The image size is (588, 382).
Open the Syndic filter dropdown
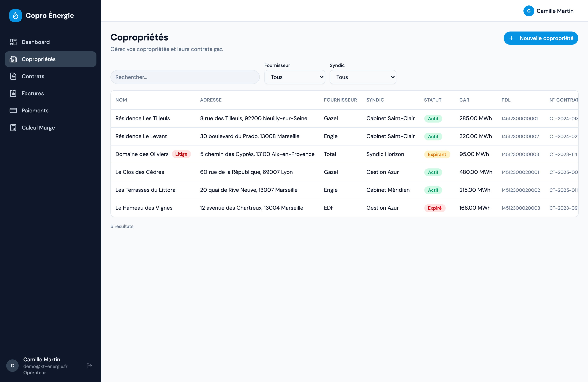pyautogui.click(x=363, y=77)
